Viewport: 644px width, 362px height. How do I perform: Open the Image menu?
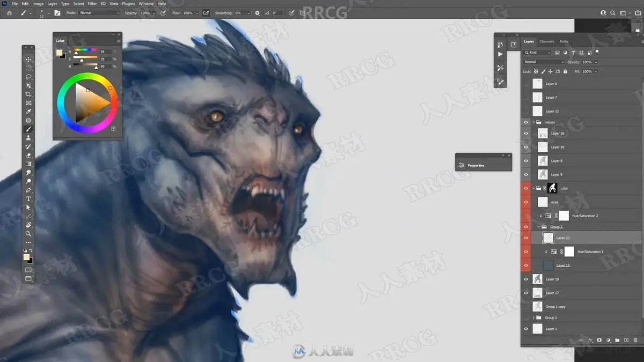click(38, 4)
